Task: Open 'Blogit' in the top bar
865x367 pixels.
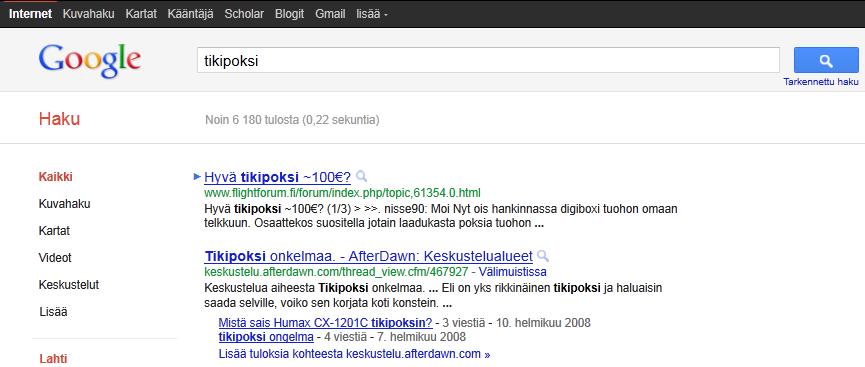Action: pyautogui.click(x=290, y=14)
